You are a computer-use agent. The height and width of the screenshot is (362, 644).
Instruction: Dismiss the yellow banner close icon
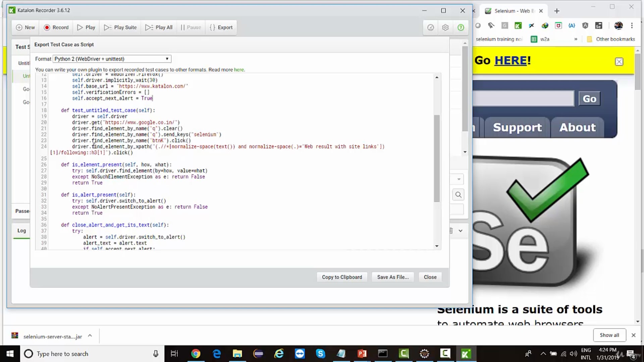pos(619,62)
